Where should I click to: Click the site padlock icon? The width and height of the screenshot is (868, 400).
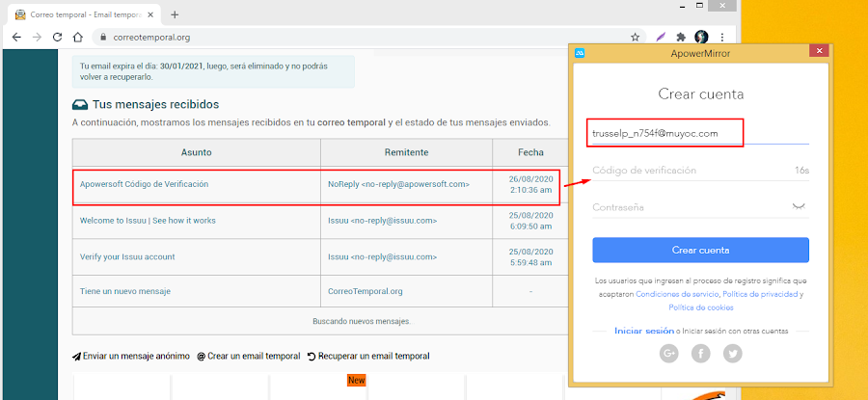pos(102,38)
